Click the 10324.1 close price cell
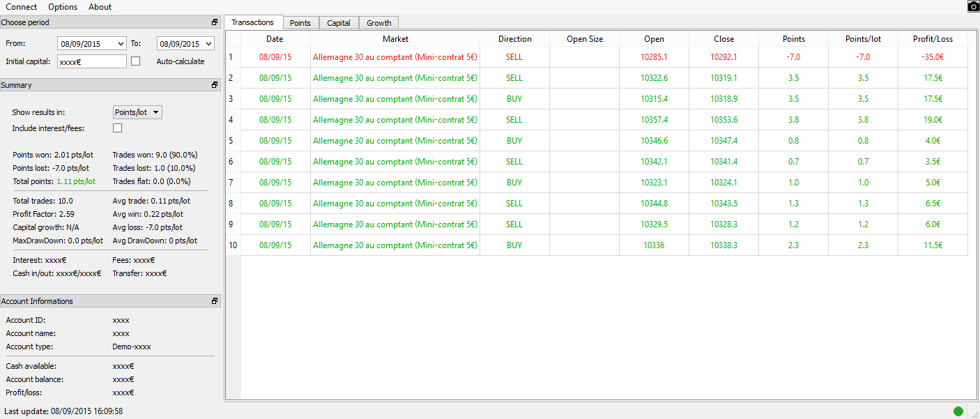This screenshot has width=980, height=419. (723, 183)
